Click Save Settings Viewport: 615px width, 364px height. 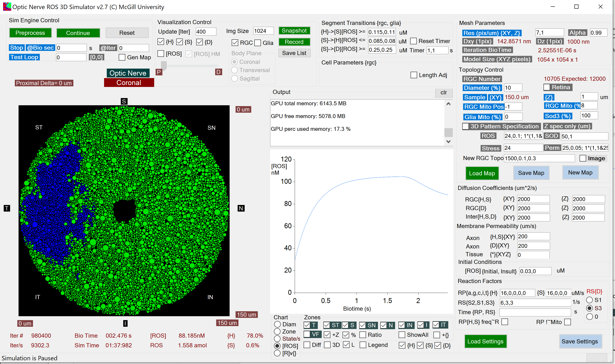point(580,341)
